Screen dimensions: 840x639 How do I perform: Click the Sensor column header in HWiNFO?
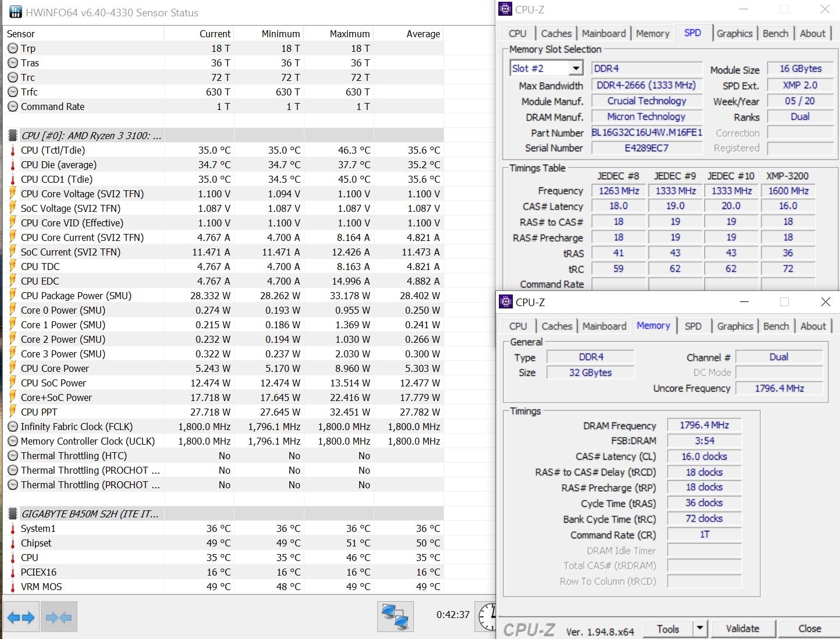click(83, 34)
